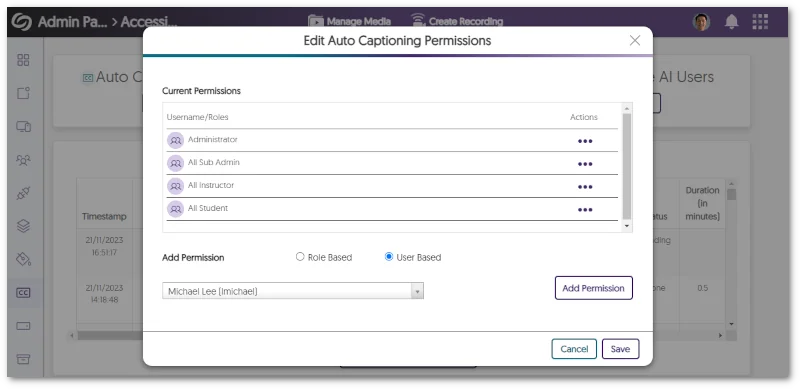
Task: Click permissions list scroll down arrow
Action: click(627, 226)
